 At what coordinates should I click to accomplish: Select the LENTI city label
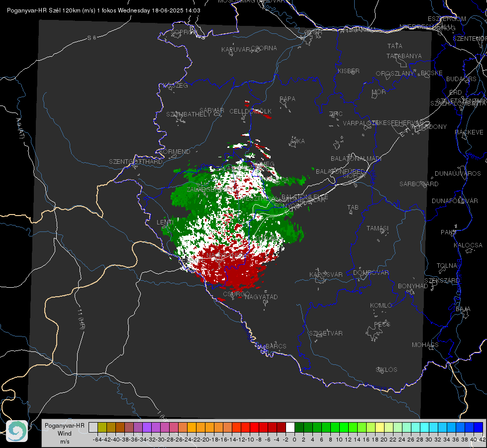pyautogui.click(x=165, y=223)
